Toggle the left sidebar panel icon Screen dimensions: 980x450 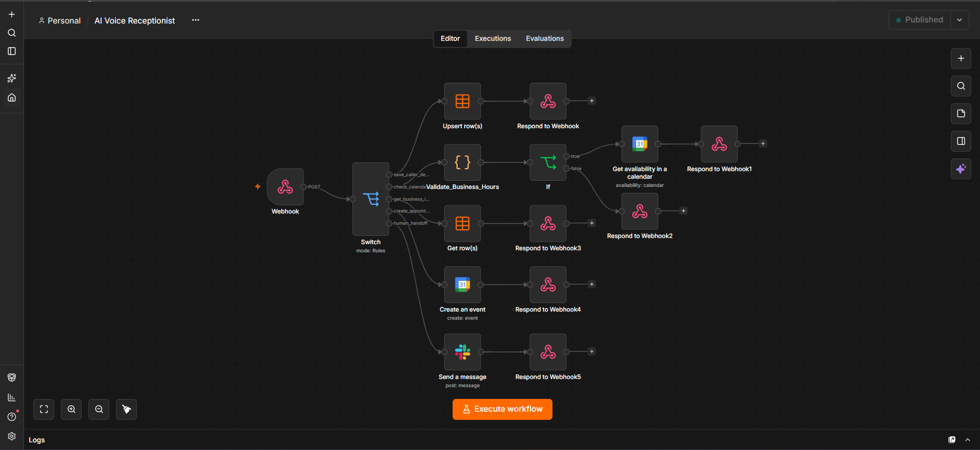12,51
